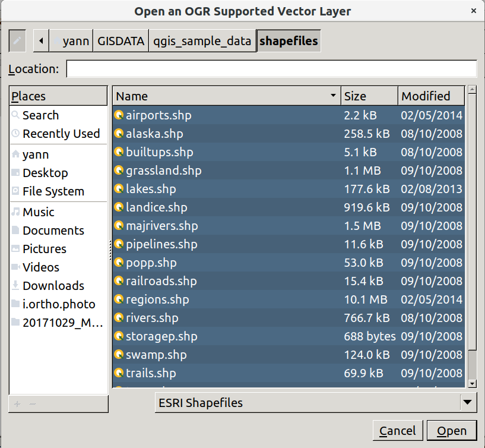The image size is (485, 448).
Task: Sort the file list by Size
Action: [370, 96]
